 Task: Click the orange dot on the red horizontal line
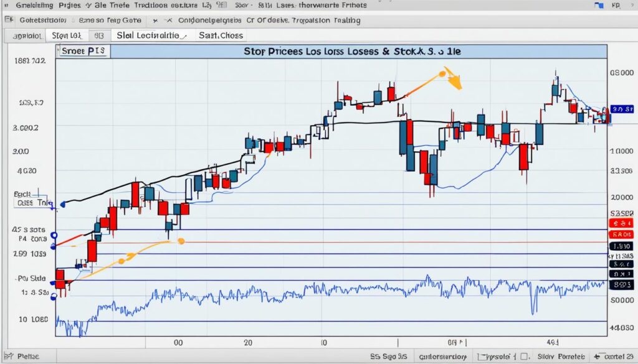coord(181,241)
